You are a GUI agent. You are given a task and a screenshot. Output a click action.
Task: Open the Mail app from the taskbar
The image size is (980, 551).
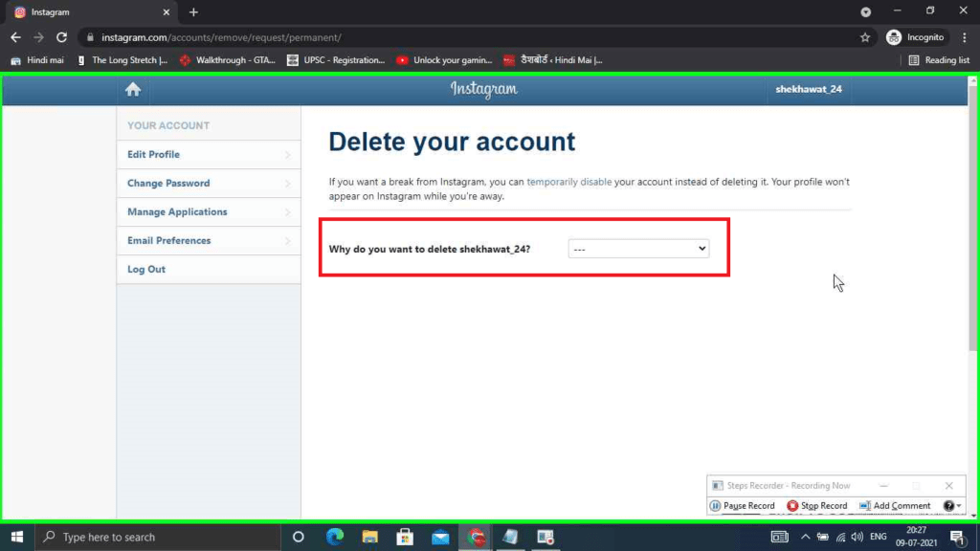pos(440,537)
